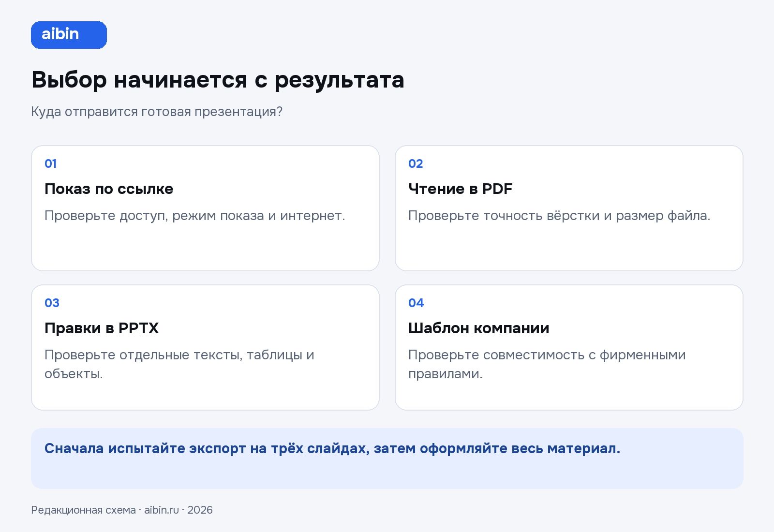Click 'Проверьте точность вёрстки и размер файла.'
774x532 pixels.
pyautogui.click(x=559, y=216)
